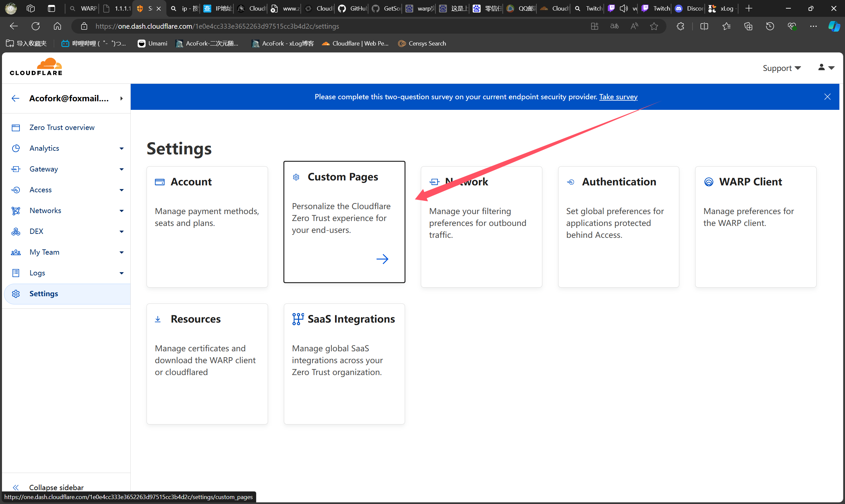Open the Custom Pages card
Image resolution: width=845 pixels, height=504 pixels.
click(344, 222)
